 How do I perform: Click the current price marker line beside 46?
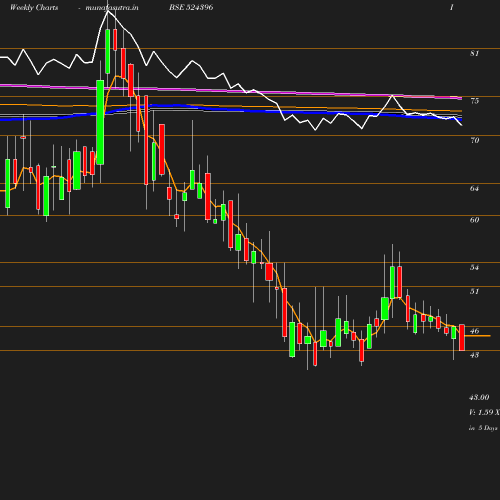point(477,336)
